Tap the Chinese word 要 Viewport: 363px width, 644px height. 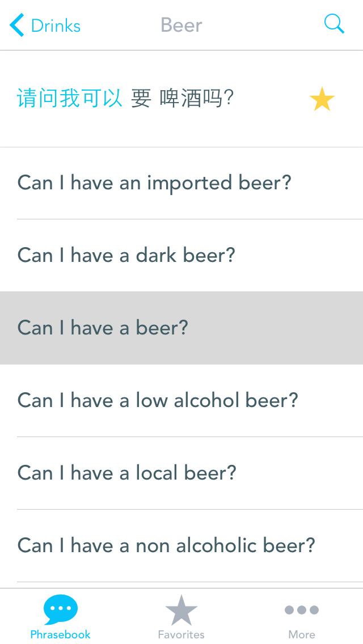[x=141, y=99]
